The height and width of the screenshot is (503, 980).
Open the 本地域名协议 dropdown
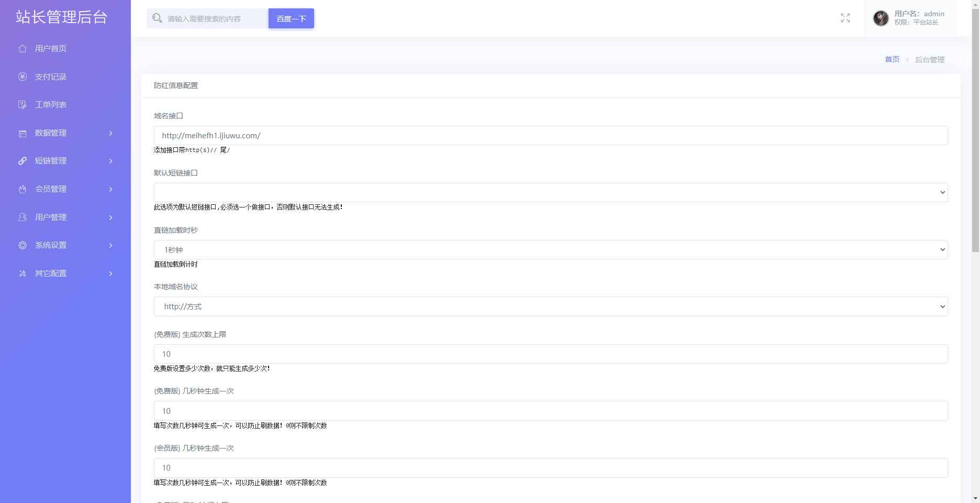[x=550, y=307]
